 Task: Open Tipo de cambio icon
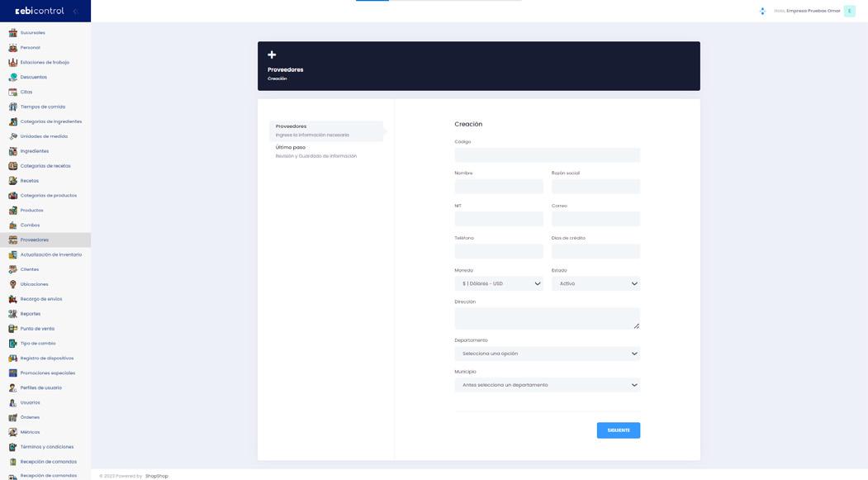(x=12, y=343)
